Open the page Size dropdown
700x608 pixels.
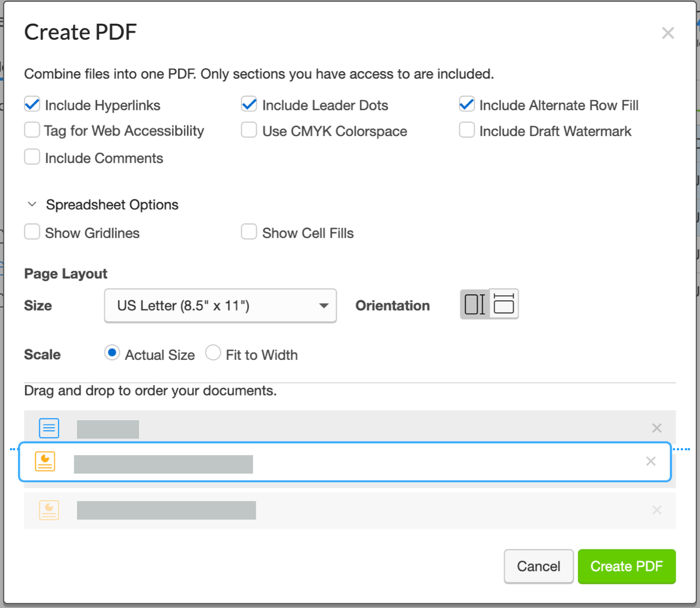[x=220, y=306]
